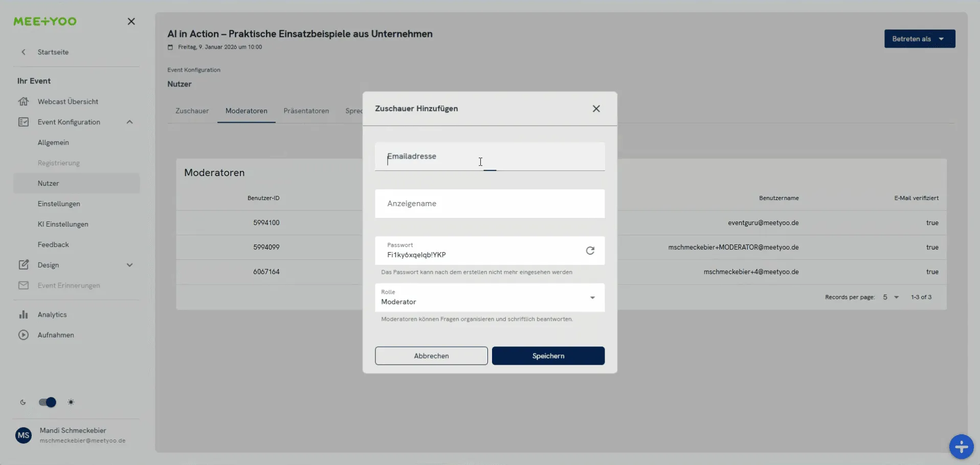Regenerate the password with the refresh icon
The image size is (980, 465).
tap(591, 250)
